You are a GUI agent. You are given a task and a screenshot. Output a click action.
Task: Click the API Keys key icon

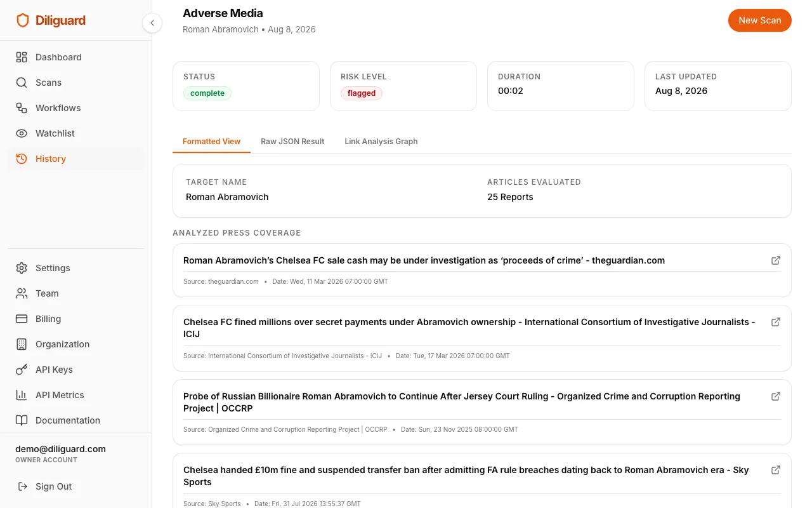[22, 370]
